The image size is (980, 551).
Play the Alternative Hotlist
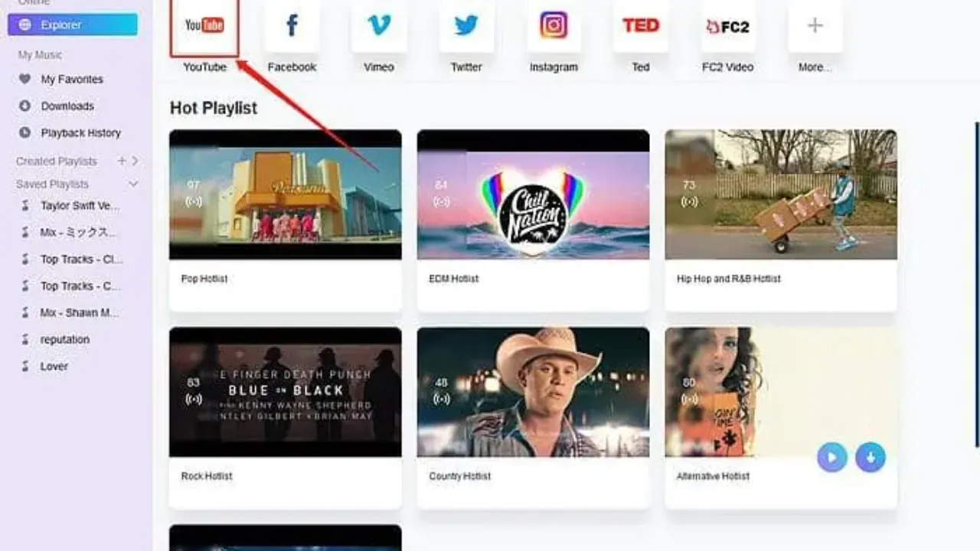(832, 458)
